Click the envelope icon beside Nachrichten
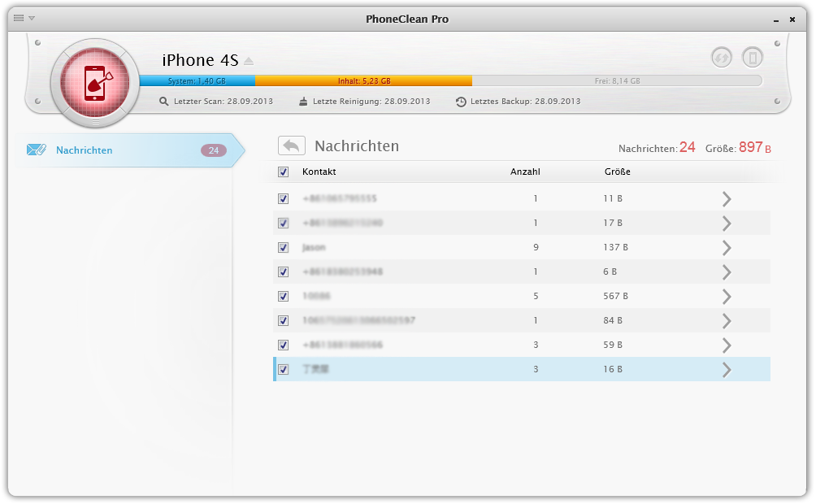The width and height of the screenshot is (816, 504). point(37,150)
